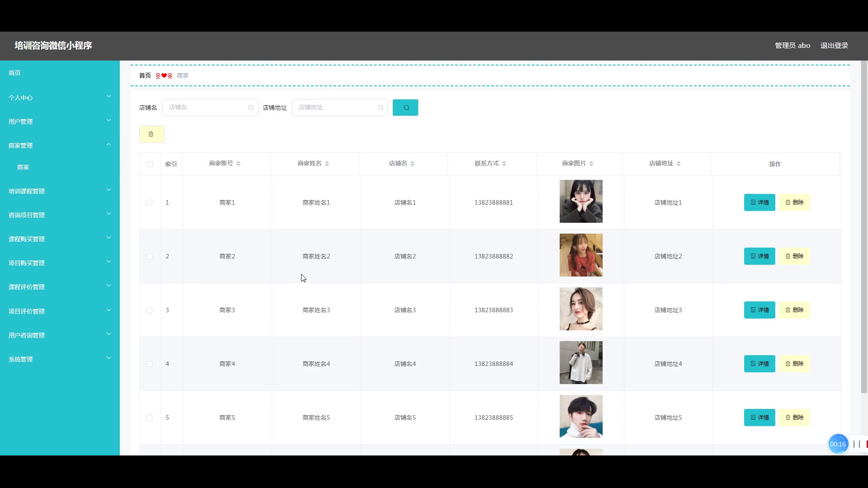Open the photo thumbnail of 商家1

[x=581, y=201]
